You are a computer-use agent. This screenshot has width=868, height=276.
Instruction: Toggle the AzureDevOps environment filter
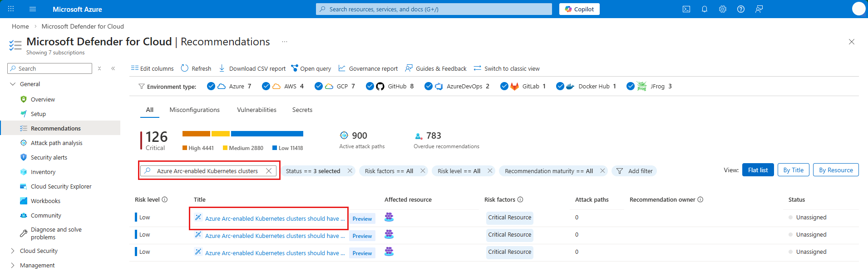429,86
